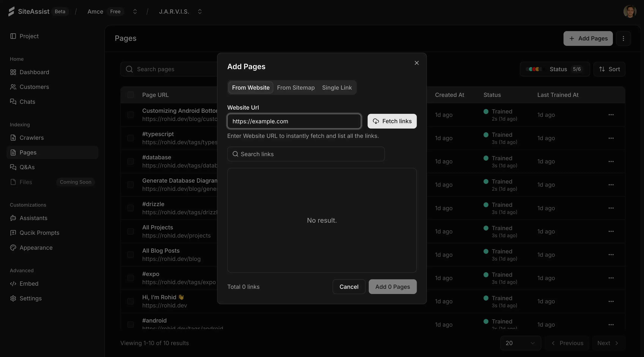The width and height of the screenshot is (644, 357).
Task: Switch to the From Sitemap tab
Action: point(296,88)
